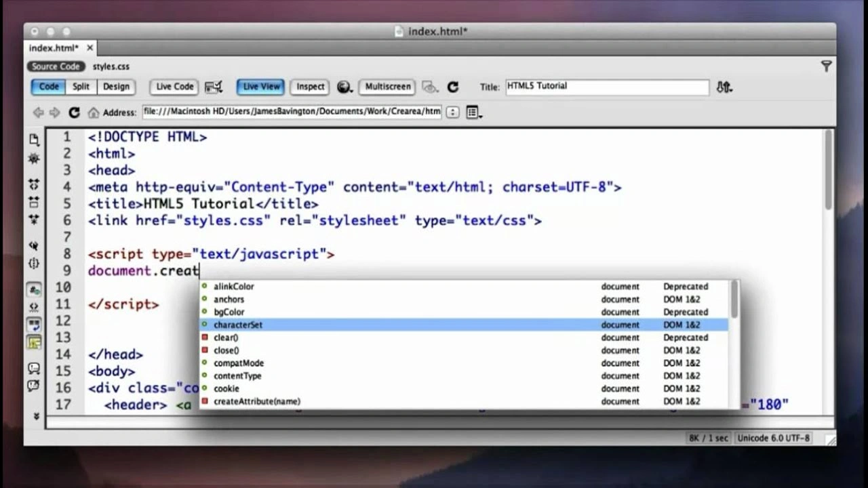Click the closing </script> tag line
The height and width of the screenshot is (488, 868).
click(x=123, y=304)
